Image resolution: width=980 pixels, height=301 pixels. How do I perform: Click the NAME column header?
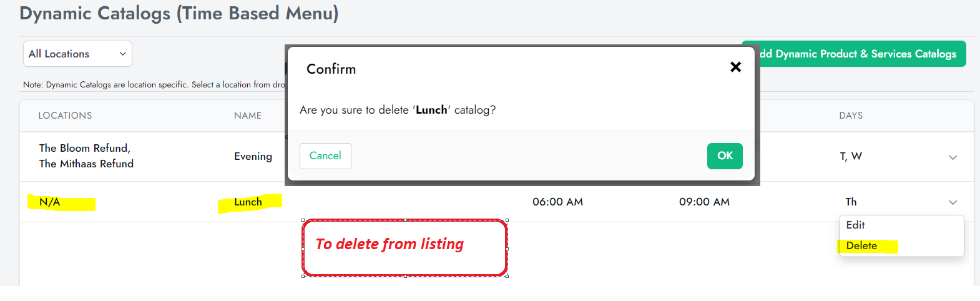point(248,116)
